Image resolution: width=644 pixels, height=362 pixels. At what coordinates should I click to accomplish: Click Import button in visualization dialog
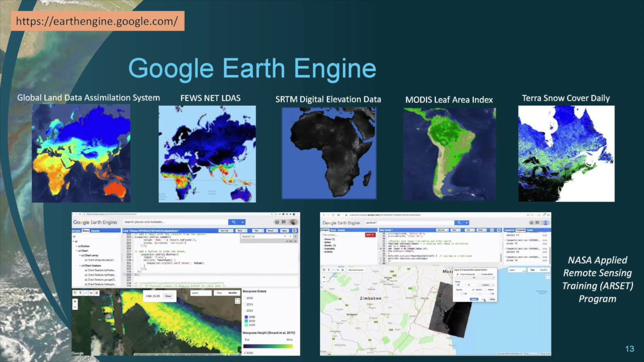click(474, 299)
